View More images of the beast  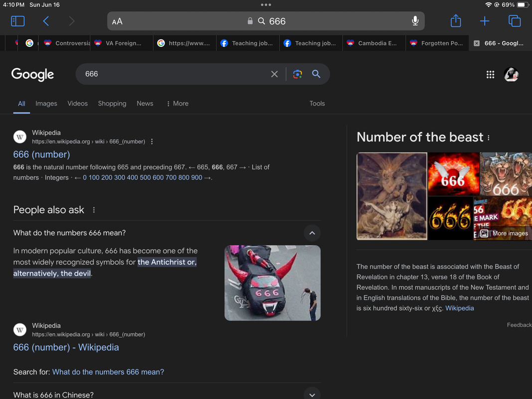click(505, 233)
